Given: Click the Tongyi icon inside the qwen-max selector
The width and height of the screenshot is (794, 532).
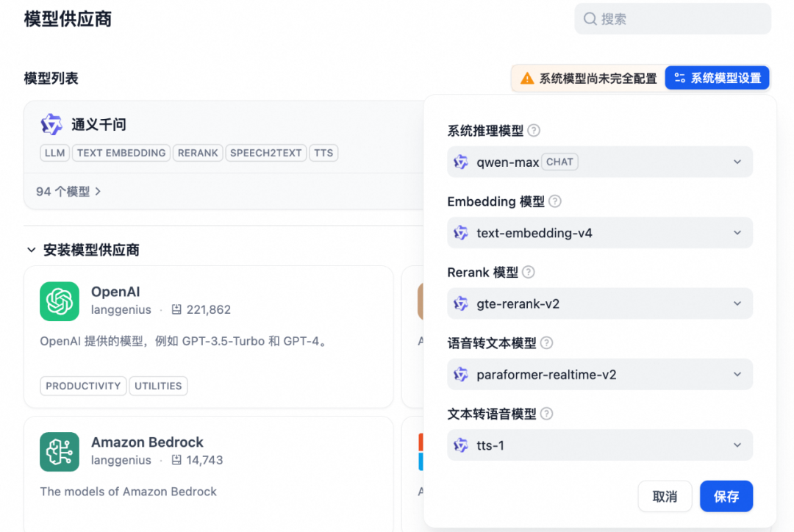Looking at the screenshot, I should coord(461,162).
